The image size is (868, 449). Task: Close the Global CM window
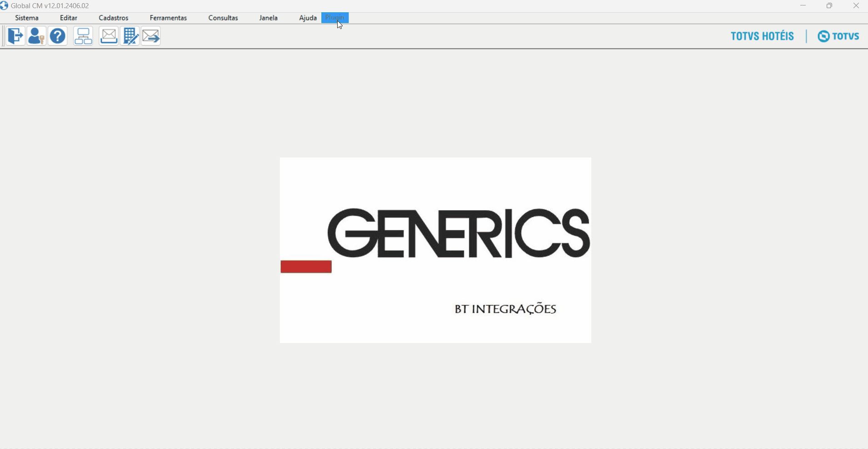click(856, 6)
